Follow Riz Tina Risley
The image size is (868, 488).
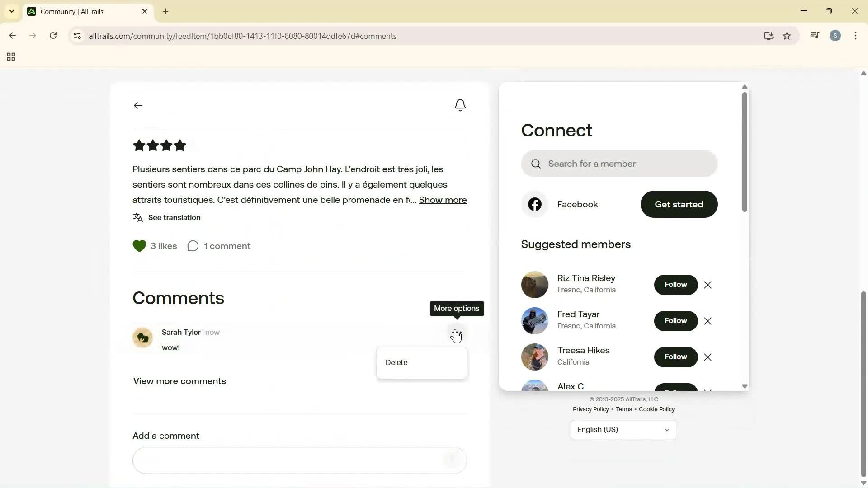point(675,285)
